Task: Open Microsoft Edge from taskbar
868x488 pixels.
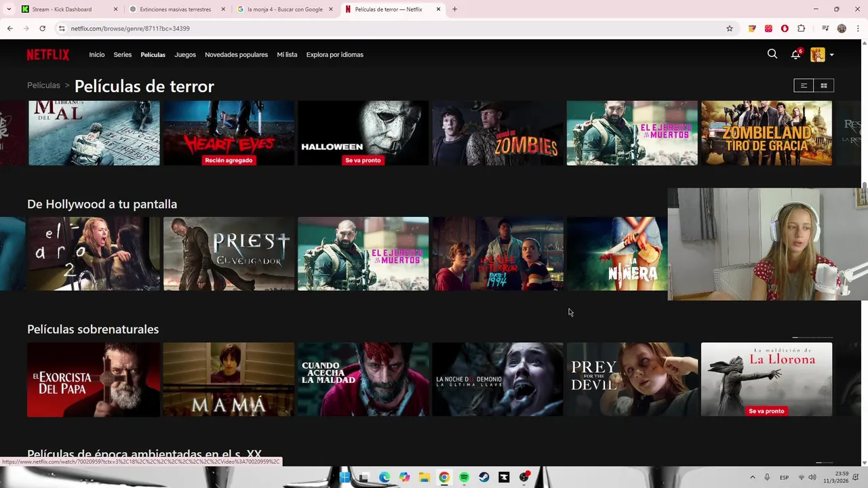Action: tap(384, 477)
